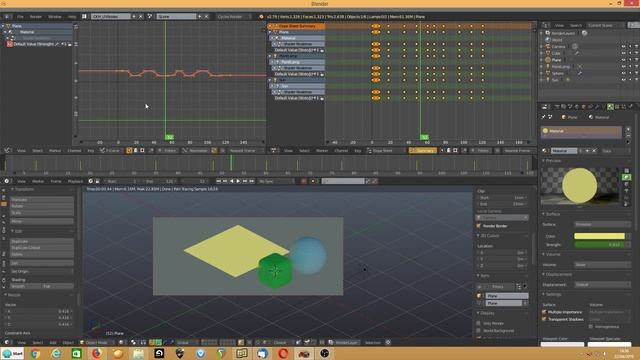
Task: Click the Firefox icon in the Windows taskbar
Action: click(97, 353)
